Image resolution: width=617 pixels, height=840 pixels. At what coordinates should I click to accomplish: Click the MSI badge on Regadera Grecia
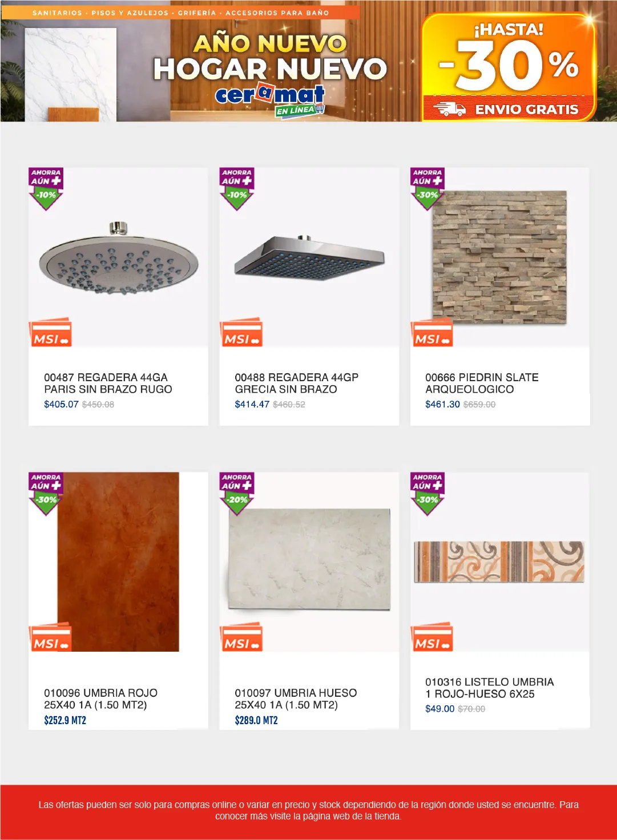pos(241,333)
